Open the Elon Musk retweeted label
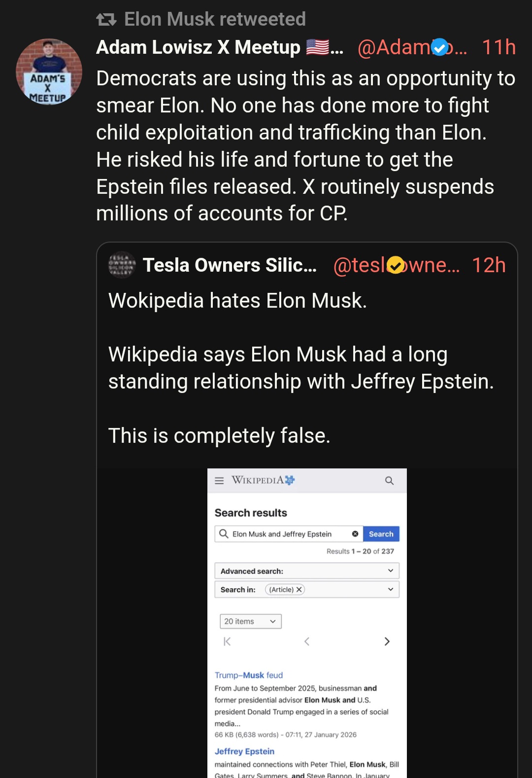Screen dimensions: 532x778 click(x=215, y=19)
